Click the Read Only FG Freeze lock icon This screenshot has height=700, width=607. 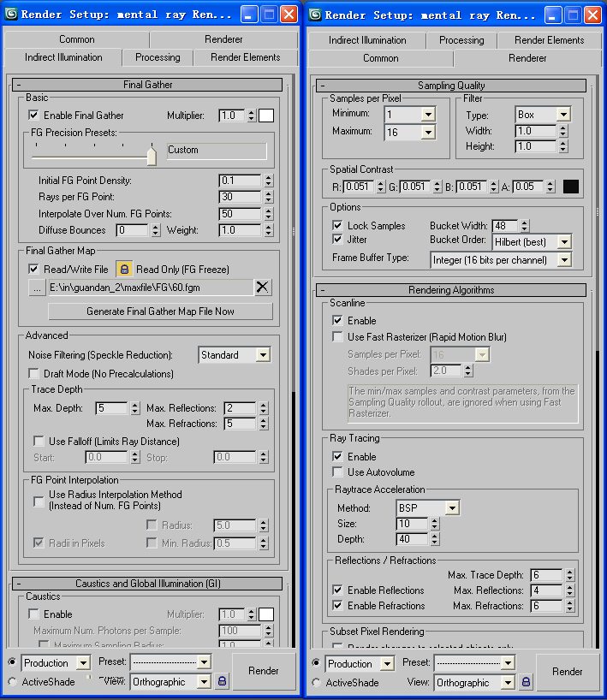pyautogui.click(x=124, y=269)
